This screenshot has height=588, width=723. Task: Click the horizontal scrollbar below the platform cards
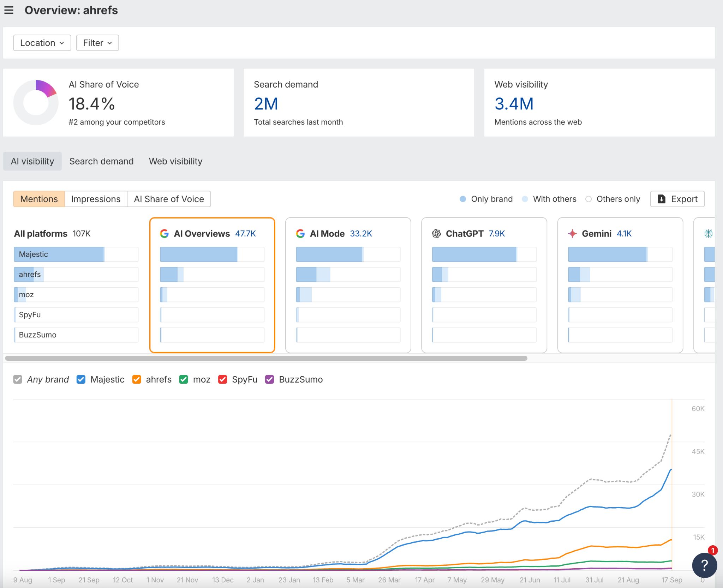(265, 359)
